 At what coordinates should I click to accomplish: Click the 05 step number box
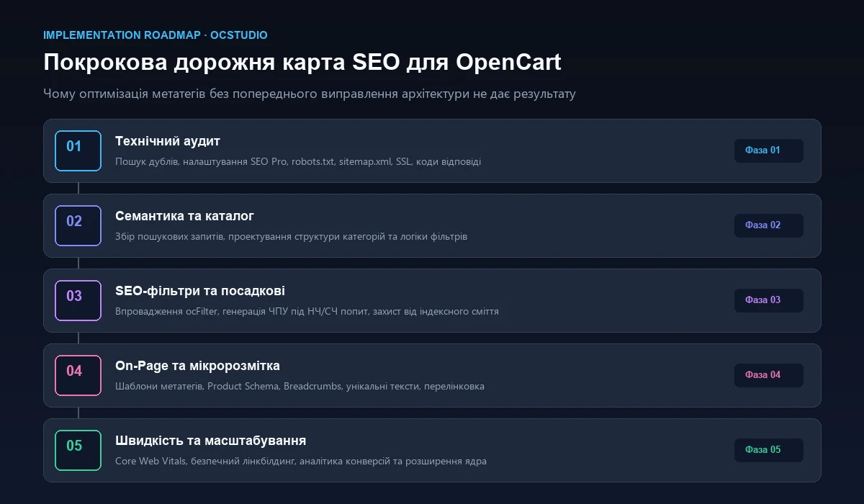click(x=78, y=450)
